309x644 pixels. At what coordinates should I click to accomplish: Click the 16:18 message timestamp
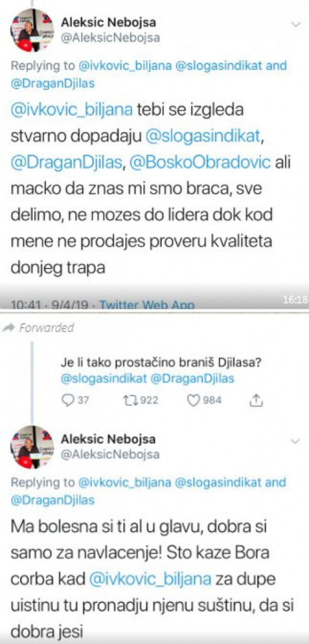295,300
